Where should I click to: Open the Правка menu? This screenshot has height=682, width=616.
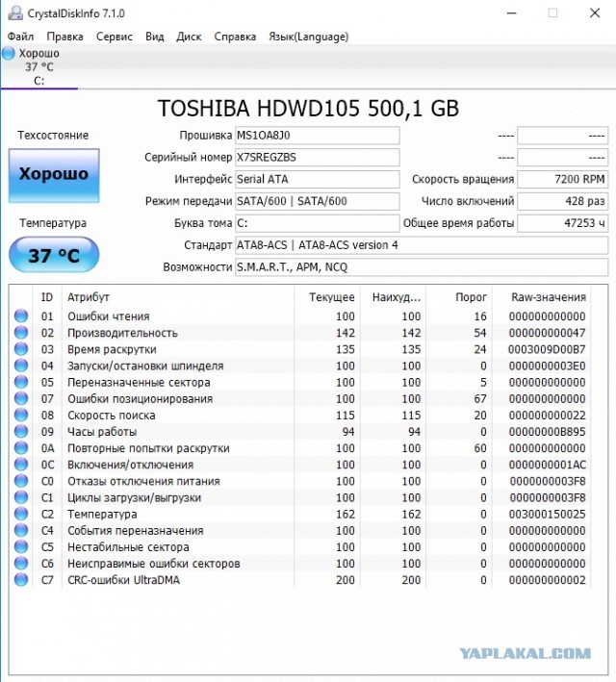coord(64,37)
